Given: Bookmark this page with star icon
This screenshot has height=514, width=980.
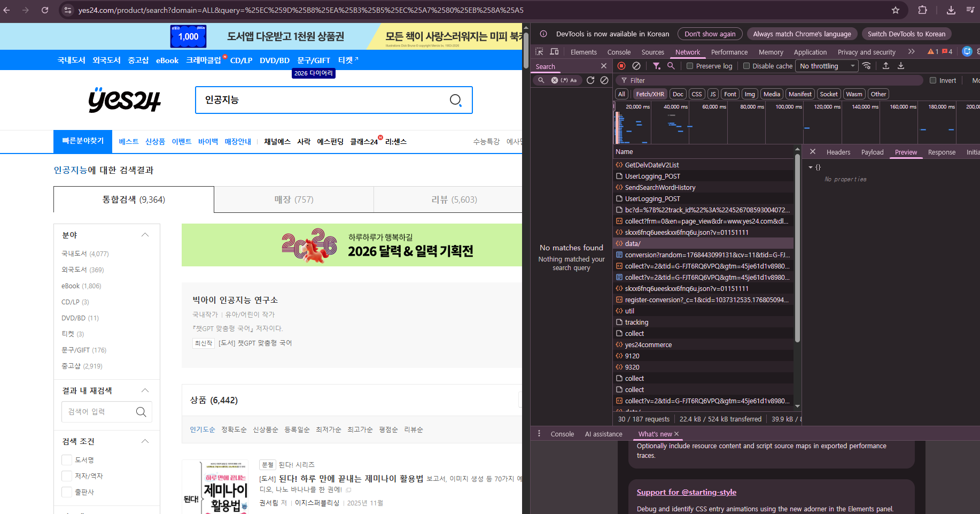Looking at the screenshot, I should pyautogui.click(x=896, y=10).
